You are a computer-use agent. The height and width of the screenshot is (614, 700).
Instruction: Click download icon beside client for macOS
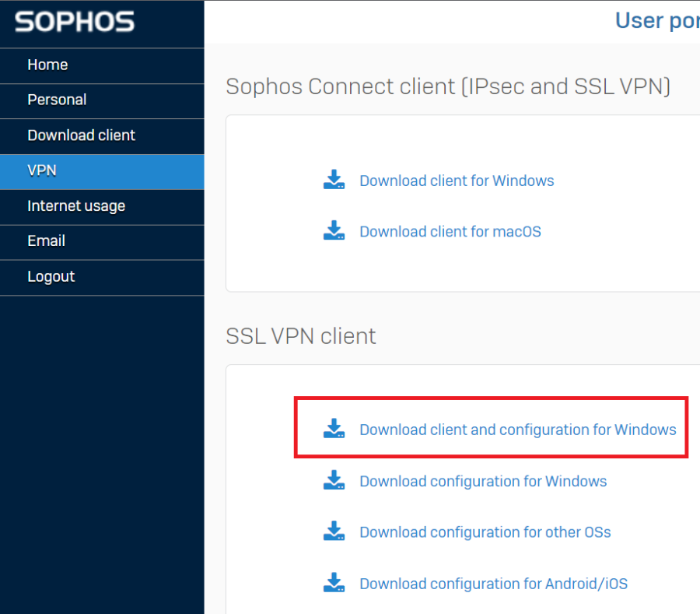334,230
